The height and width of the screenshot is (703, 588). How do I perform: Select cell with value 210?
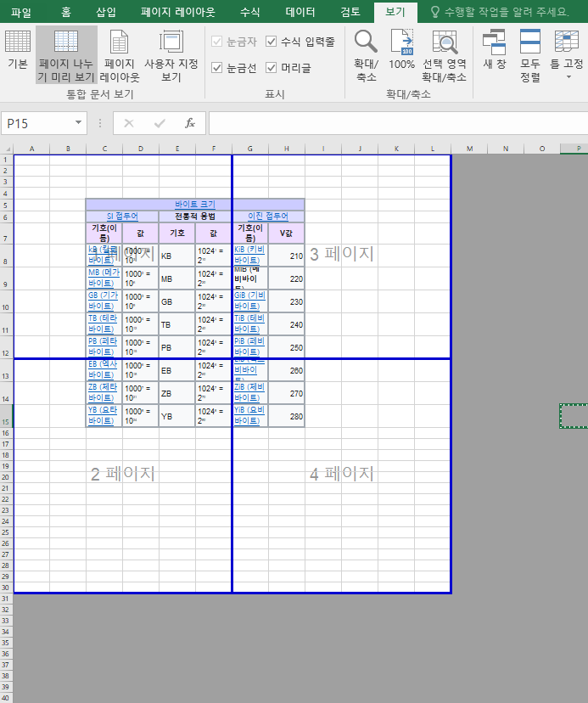(287, 256)
